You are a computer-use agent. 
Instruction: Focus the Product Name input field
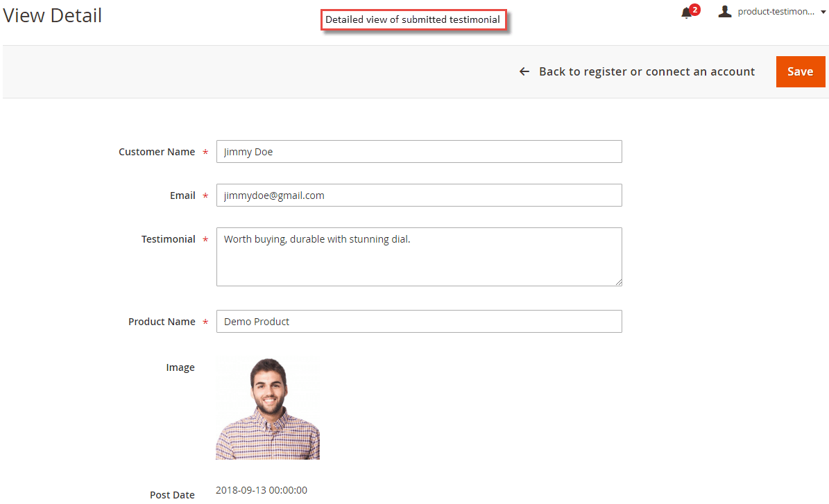coord(419,321)
